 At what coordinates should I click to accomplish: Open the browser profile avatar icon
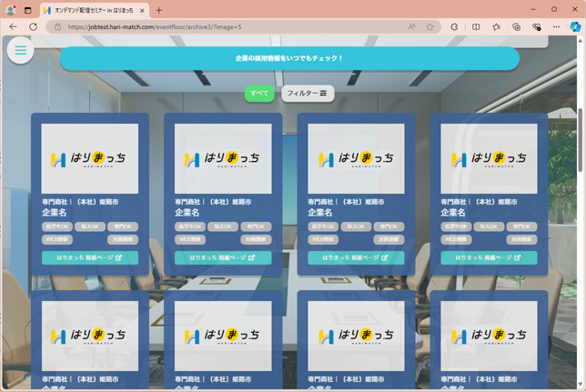[x=11, y=10]
